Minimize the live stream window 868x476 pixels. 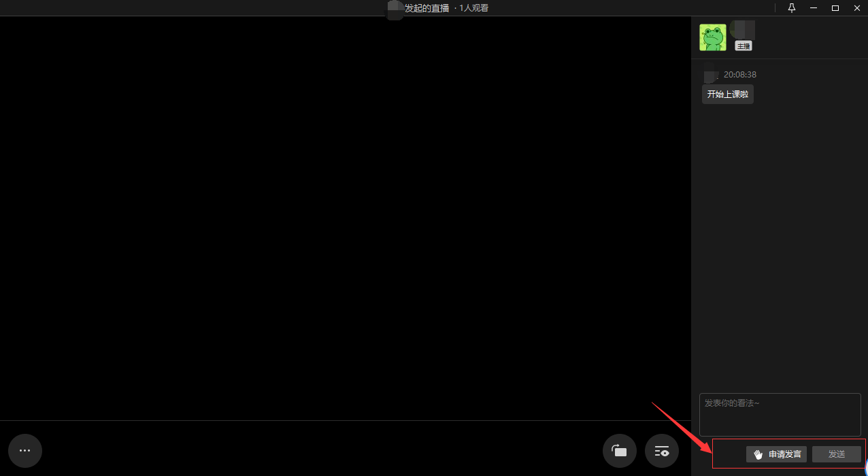tap(813, 8)
